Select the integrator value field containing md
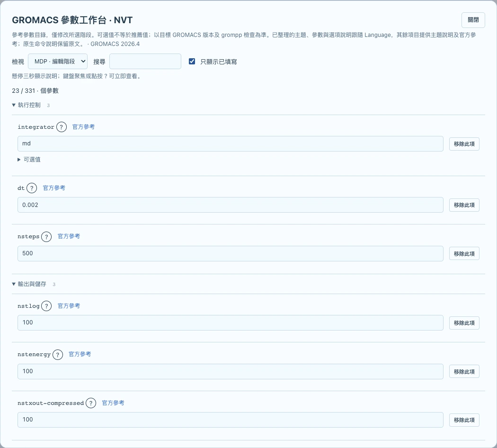Viewport: 497px width, 448px height. 231,144
